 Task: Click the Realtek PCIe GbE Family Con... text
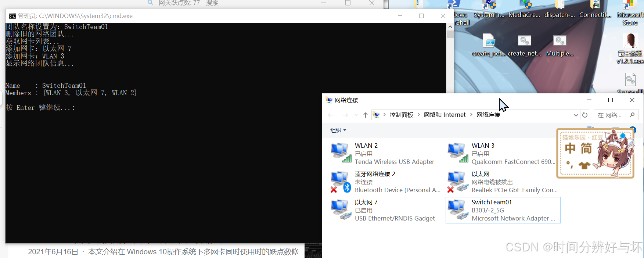click(x=514, y=190)
